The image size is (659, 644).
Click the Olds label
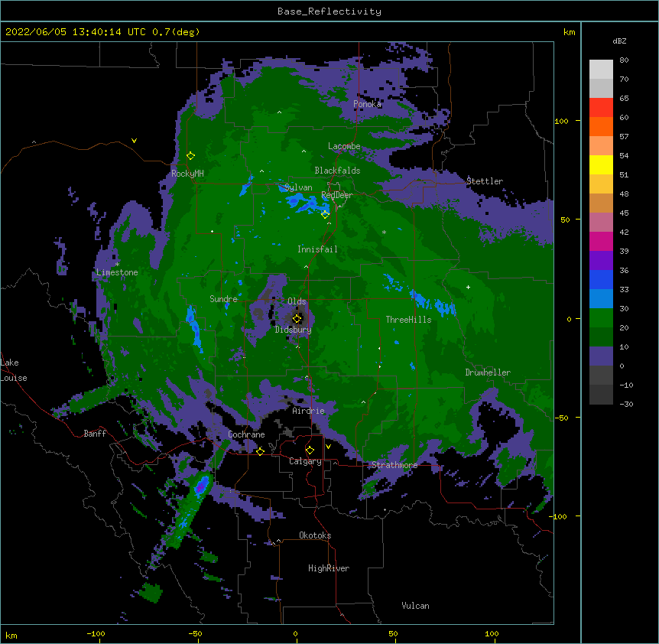point(297,301)
